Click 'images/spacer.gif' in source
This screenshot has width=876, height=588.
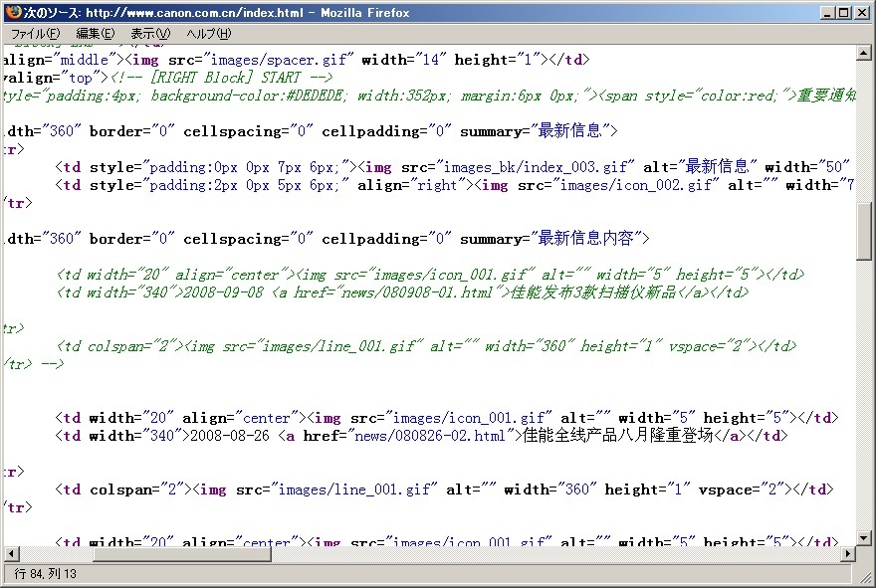(279, 59)
